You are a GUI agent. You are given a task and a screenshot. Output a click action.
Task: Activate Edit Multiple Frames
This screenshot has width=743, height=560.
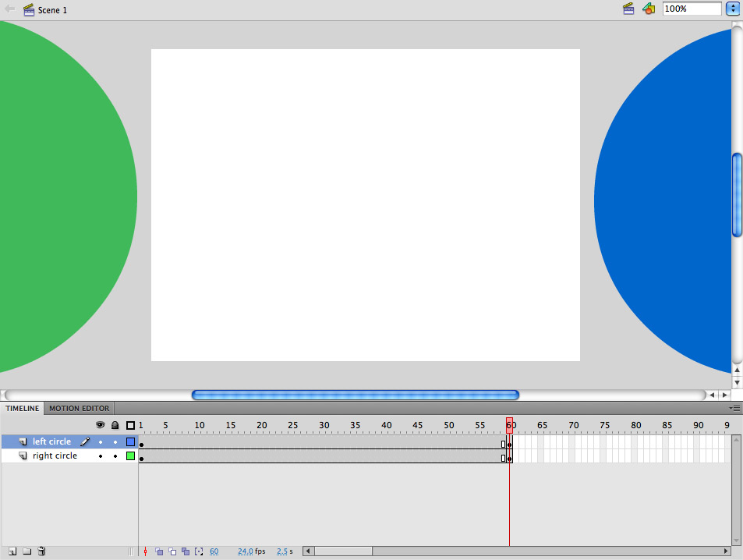click(186, 551)
